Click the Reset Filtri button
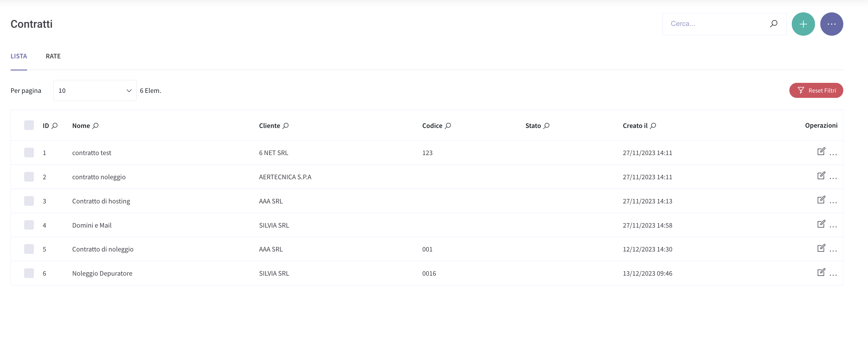The width and height of the screenshot is (868, 342). coord(816,91)
